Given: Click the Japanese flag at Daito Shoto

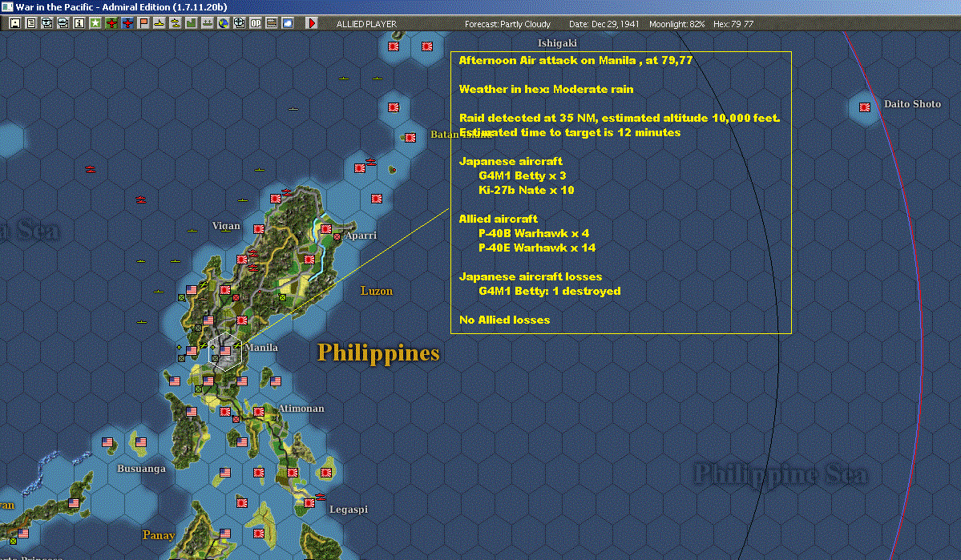Looking at the screenshot, I should [x=865, y=107].
